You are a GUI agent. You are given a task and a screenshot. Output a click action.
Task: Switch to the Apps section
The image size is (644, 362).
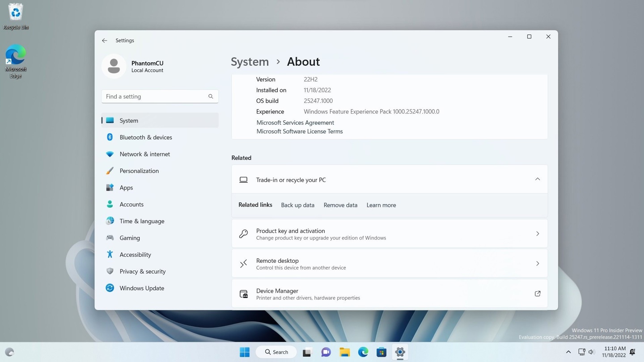126,187
